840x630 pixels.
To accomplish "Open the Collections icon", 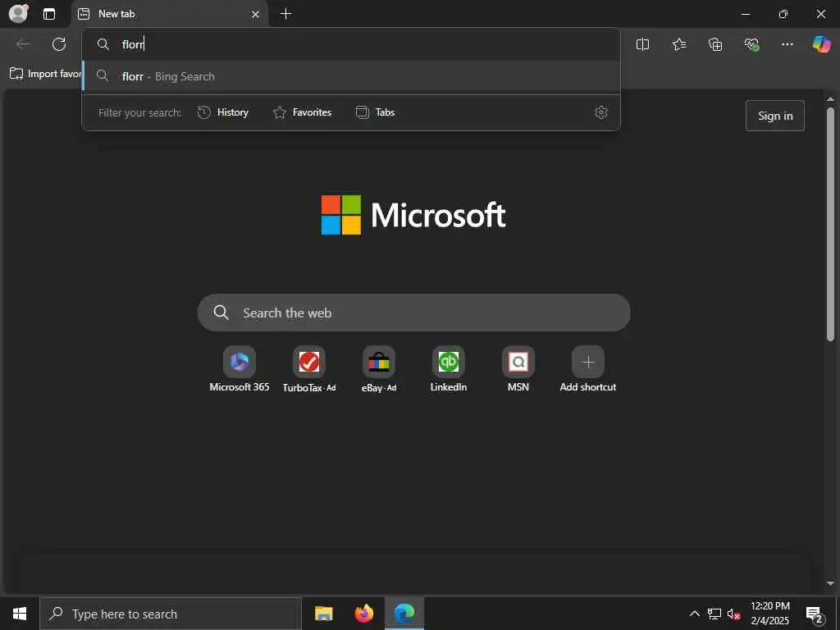I will (715, 44).
